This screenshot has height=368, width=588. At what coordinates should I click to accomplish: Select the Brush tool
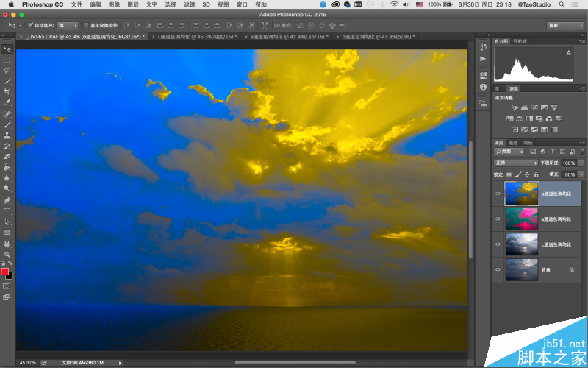pos(7,124)
